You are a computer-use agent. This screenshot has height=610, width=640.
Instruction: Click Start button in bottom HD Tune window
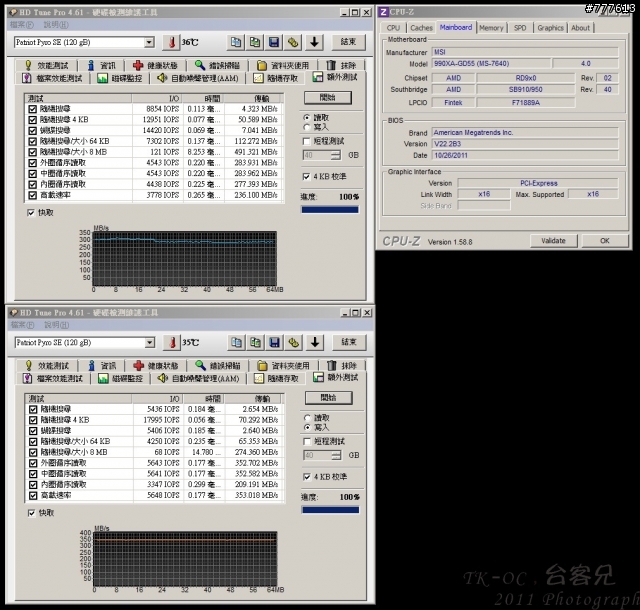coord(328,398)
